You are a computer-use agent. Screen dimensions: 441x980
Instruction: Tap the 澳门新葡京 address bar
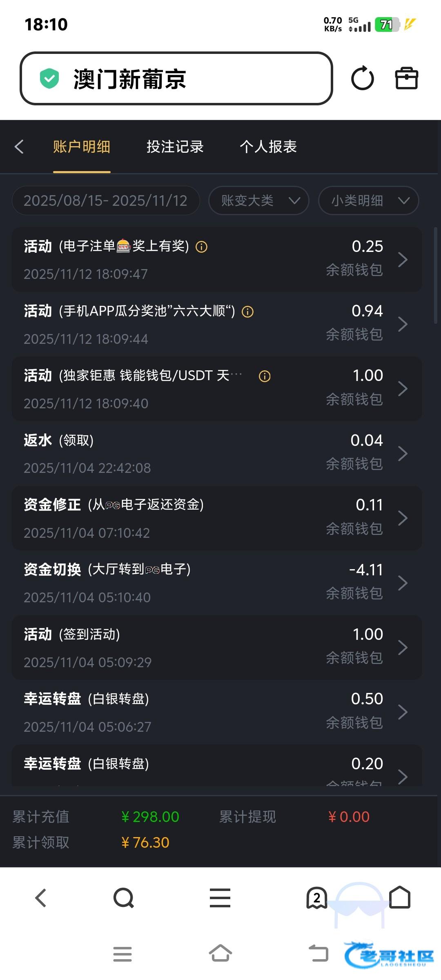click(x=176, y=78)
